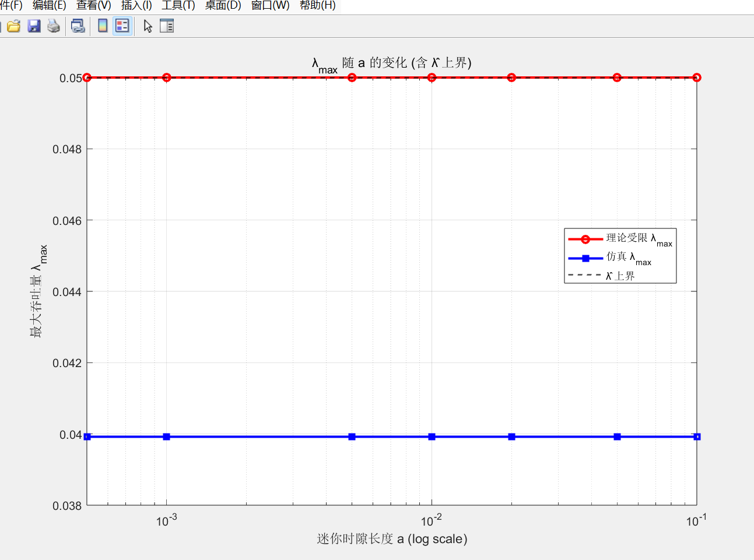Insert colorbar using the gradient icon

tap(103, 26)
